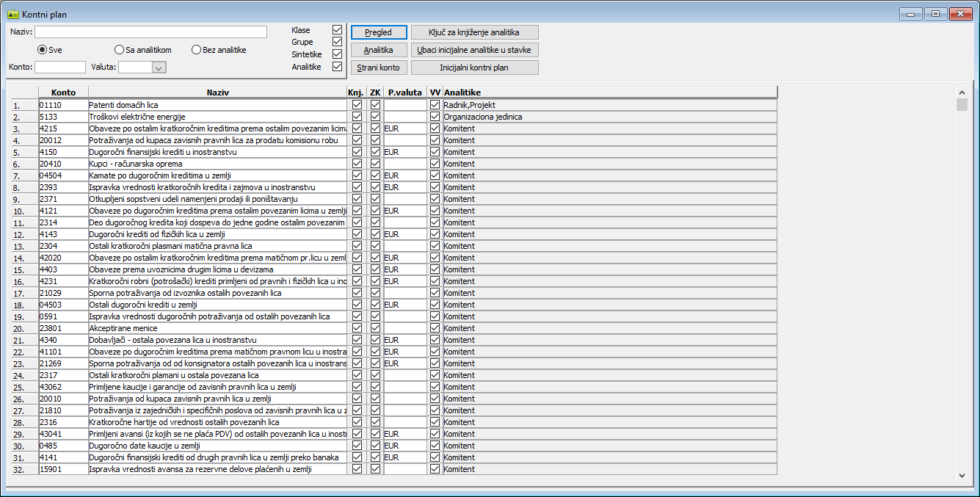Enable the Klase checkbox
980x497 pixels.
click(338, 30)
